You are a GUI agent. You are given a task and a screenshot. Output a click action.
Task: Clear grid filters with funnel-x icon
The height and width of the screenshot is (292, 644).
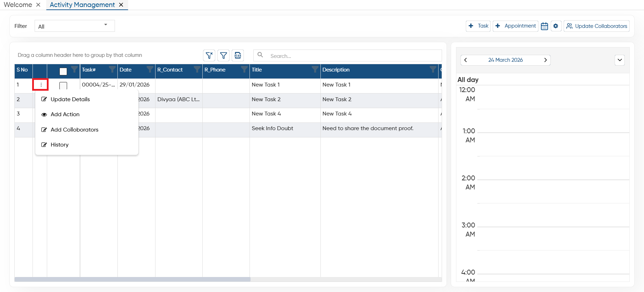[x=209, y=55]
